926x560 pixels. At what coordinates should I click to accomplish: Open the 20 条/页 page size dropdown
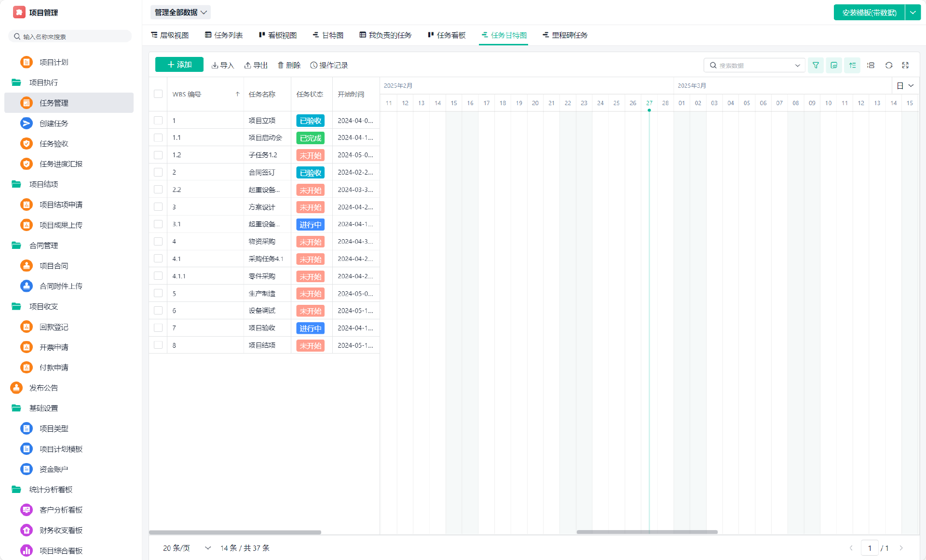click(187, 548)
